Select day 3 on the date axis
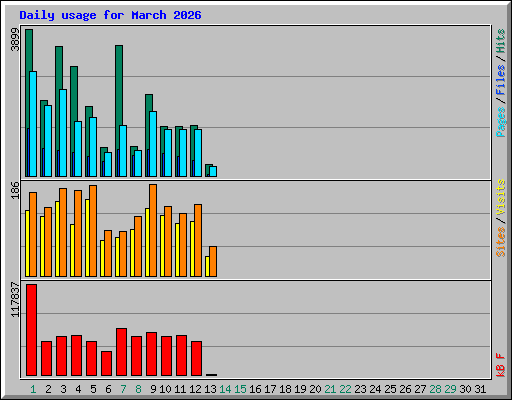 [63, 389]
